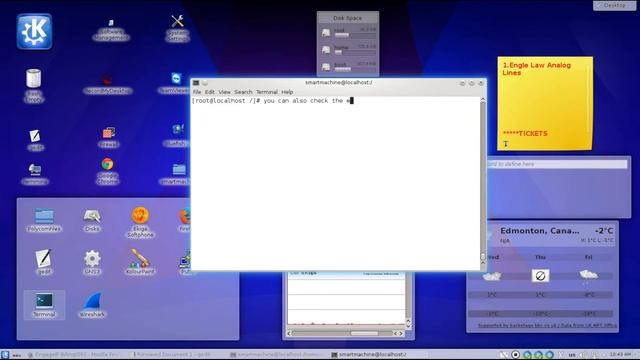Open the TeamViewer desktop icon
Screen dimensions: 640x360
pyautogui.click(x=176, y=83)
